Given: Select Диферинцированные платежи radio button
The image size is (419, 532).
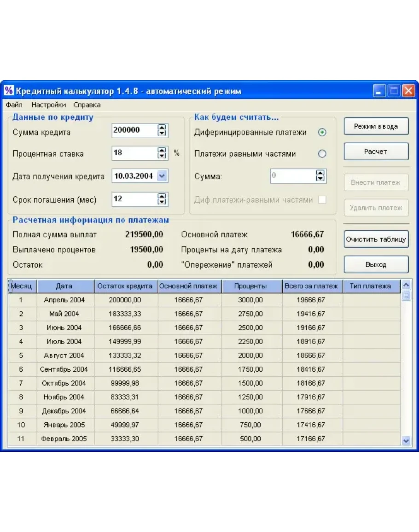Looking at the screenshot, I should [322, 132].
